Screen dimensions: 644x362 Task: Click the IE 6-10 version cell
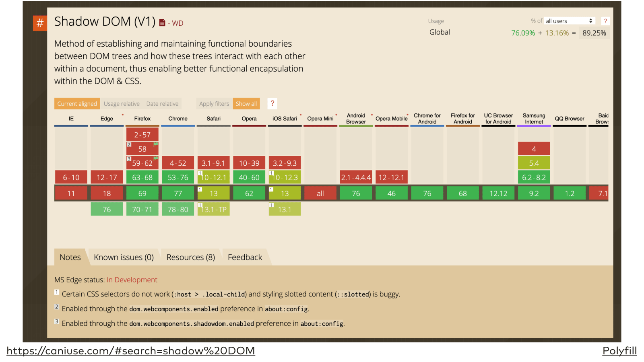(x=71, y=177)
